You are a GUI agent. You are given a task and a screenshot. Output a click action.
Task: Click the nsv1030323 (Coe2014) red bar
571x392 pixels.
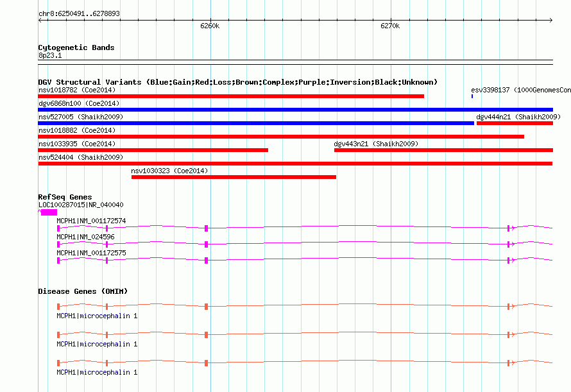[234, 177]
